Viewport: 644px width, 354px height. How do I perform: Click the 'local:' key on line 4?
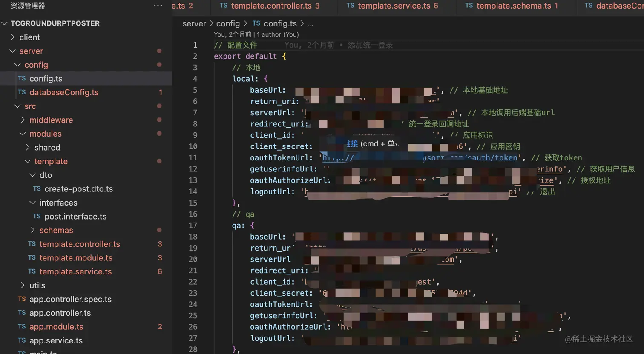click(x=245, y=79)
